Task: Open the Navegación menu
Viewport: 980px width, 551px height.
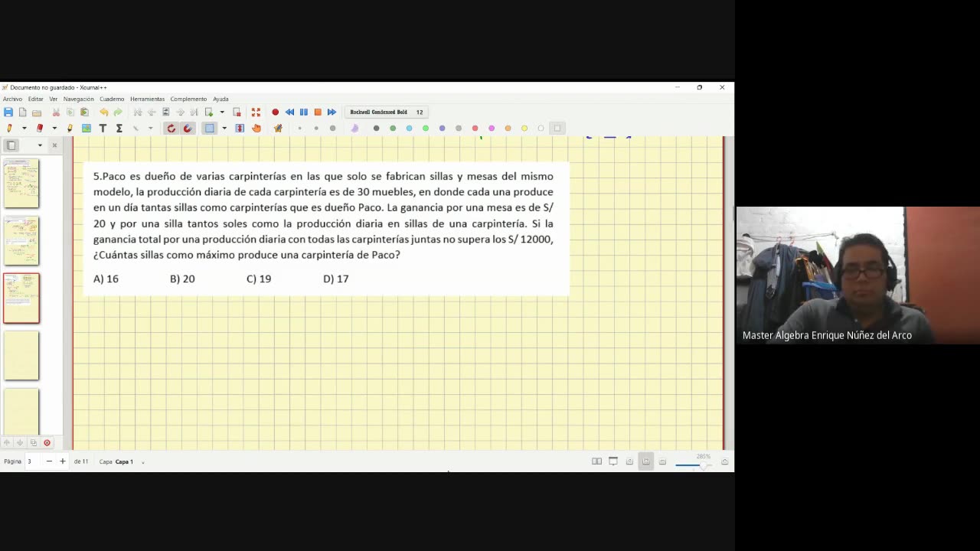Action: tap(78, 99)
